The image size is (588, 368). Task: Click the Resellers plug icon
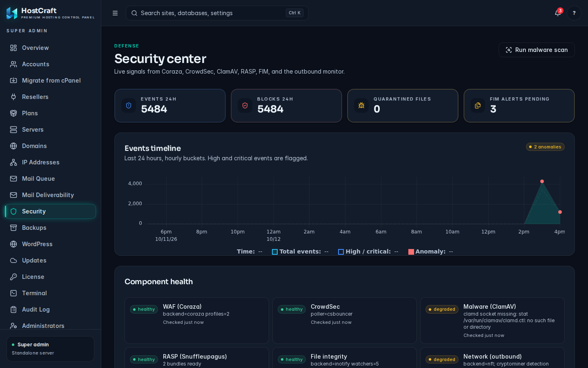(x=13, y=97)
